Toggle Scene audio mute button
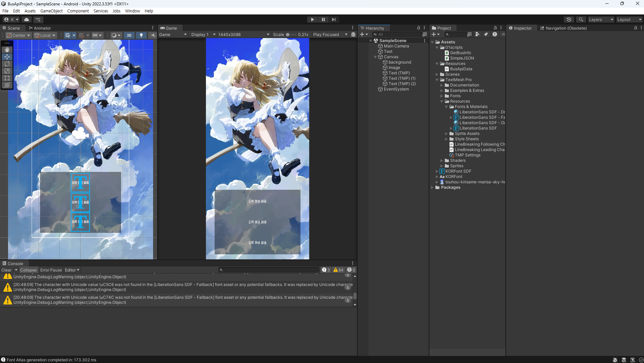This screenshot has height=363, width=644. coord(153,35)
